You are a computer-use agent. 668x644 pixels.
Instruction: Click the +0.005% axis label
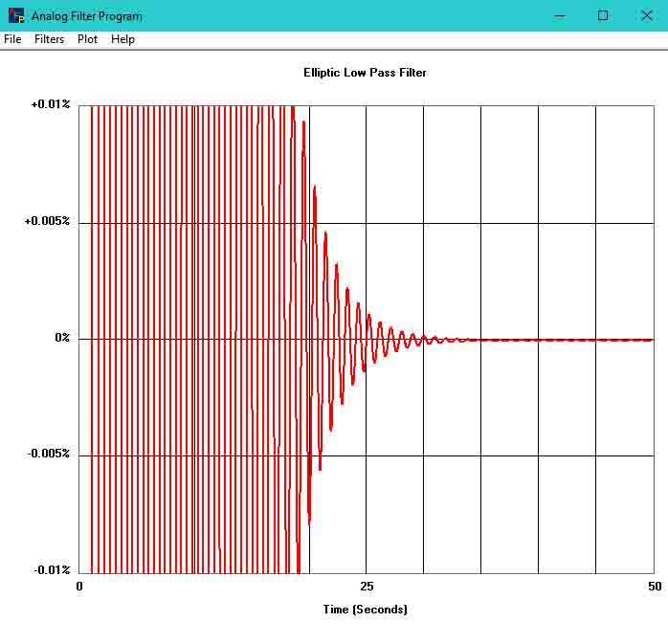click(47, 221)
